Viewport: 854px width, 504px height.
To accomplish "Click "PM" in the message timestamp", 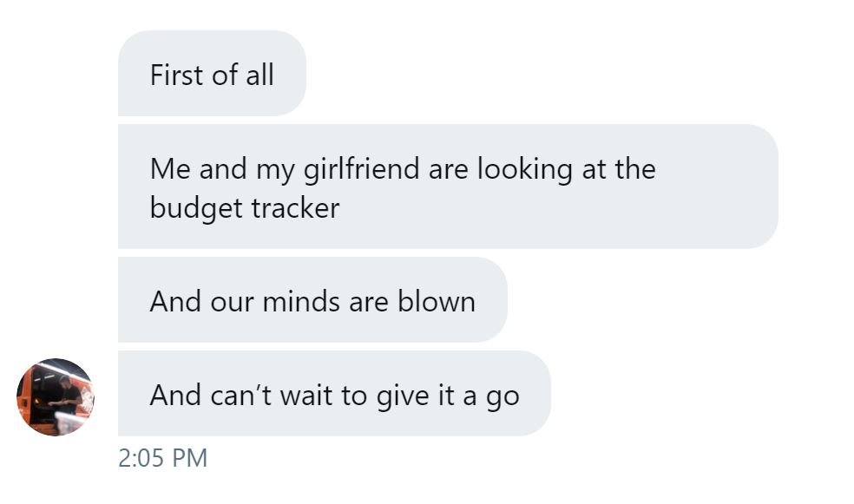I will 189,458.
